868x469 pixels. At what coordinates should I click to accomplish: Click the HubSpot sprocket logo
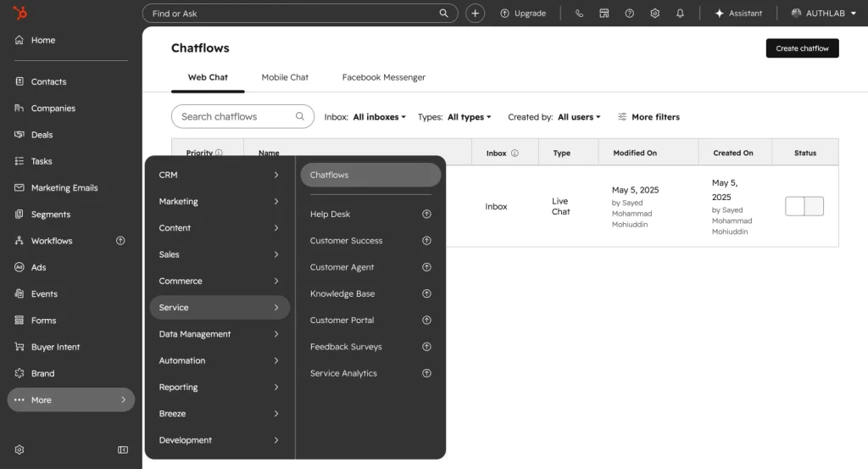[x=20, y=12]
